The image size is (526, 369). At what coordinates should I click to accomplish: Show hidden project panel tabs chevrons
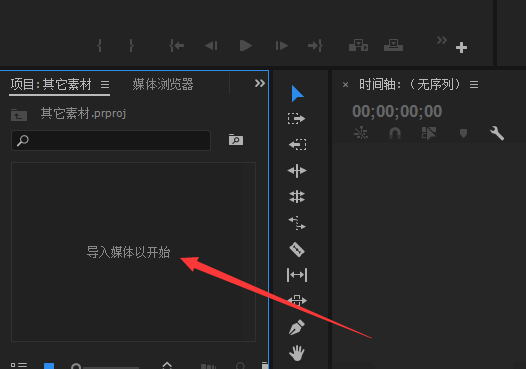(260, 83)
